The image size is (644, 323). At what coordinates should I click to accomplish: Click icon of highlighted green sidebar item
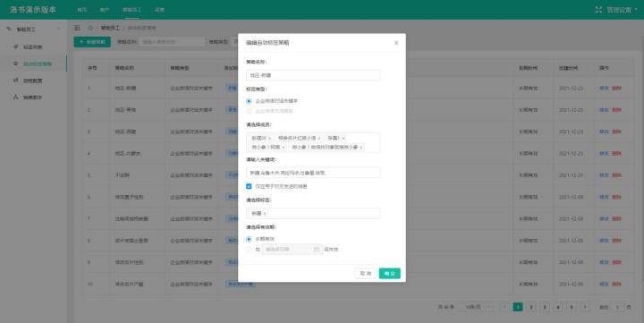[16, 64]
